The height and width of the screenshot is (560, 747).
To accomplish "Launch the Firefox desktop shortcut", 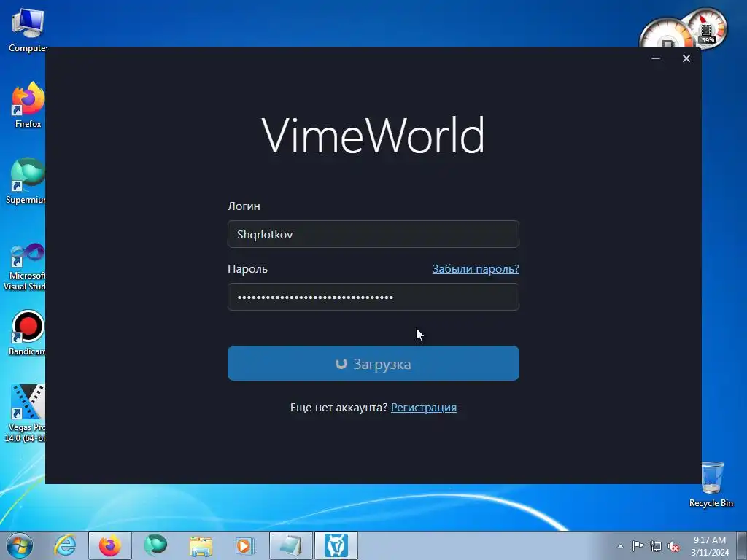I will [x=28, y=105].
